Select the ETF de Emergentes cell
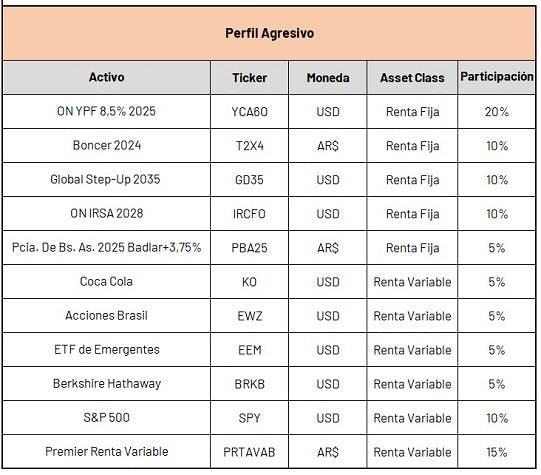The image size is (541, 475). click(106, 350)
